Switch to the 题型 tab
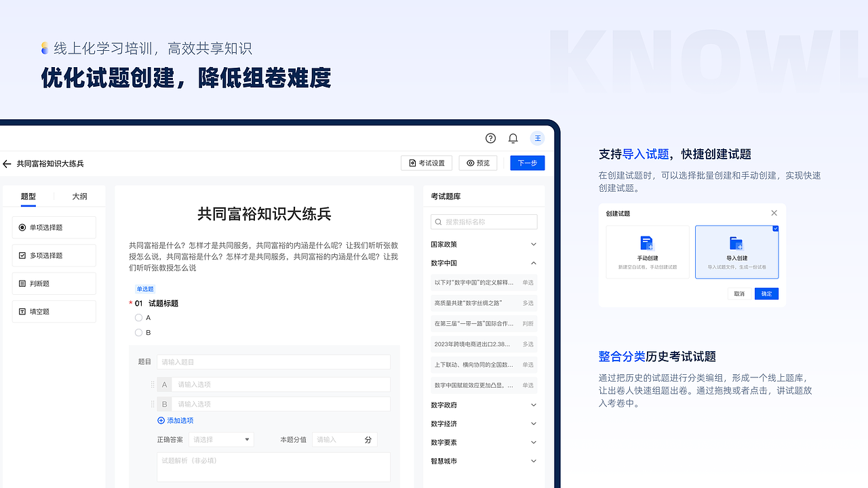The width and height of the screenshot is (868, 488). click(28, 197)
